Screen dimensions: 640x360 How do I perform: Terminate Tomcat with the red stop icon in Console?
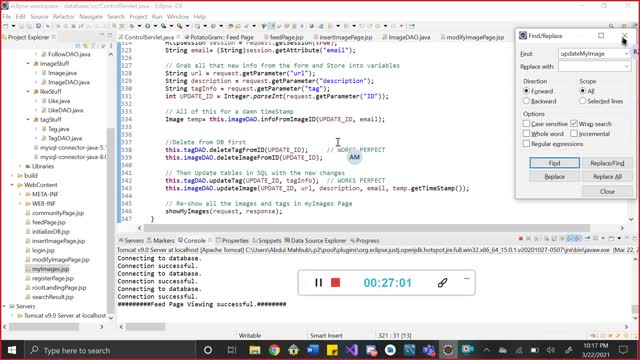click(521, 238)
